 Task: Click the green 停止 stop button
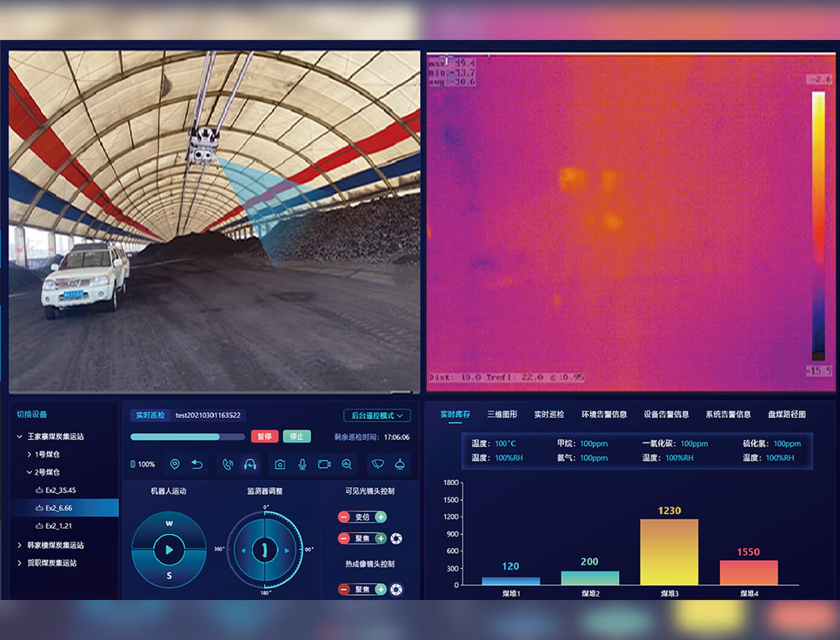tap(297, 436)
